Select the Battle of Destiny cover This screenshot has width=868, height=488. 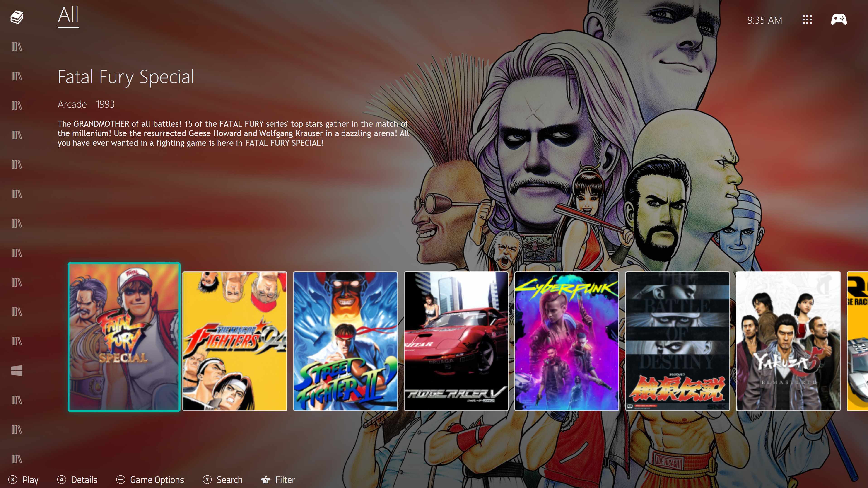coord(678,341)
